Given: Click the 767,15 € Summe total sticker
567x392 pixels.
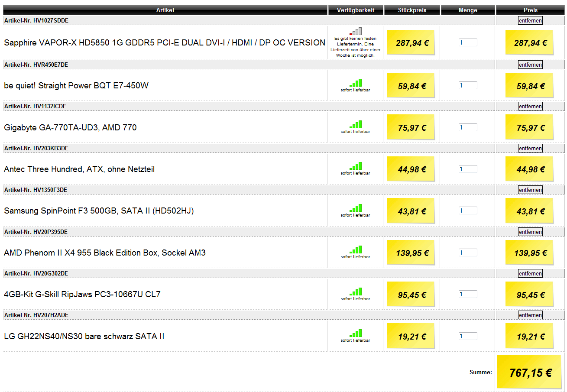Looking at the screenshot, I should point(529,372).
